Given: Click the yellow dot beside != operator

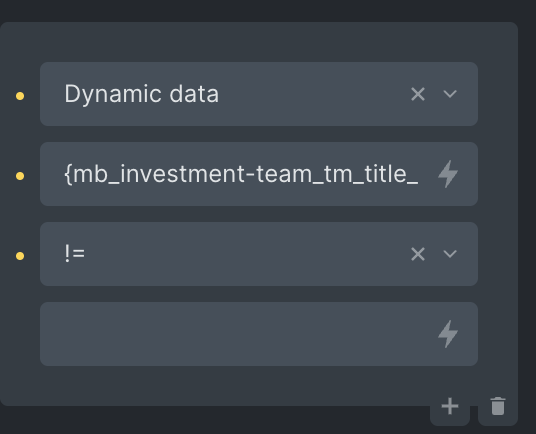Looking at the screenshot, I should coord(20,256).
